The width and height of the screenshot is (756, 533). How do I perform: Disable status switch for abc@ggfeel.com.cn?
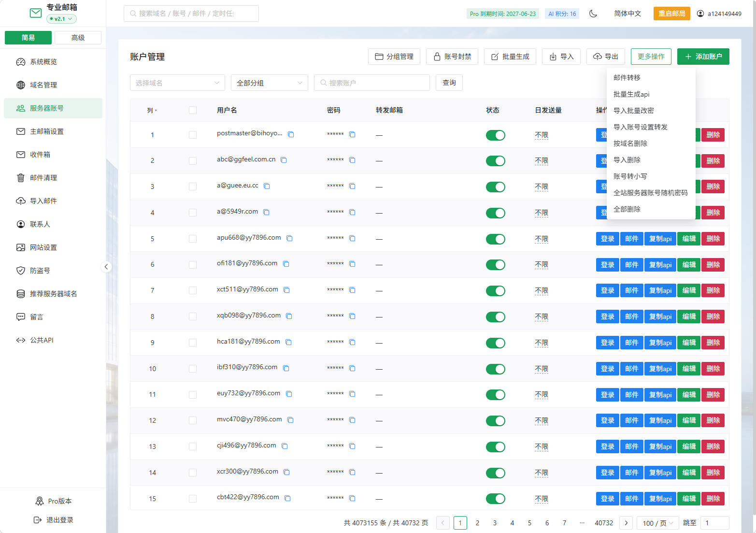(x=496, y=161)
